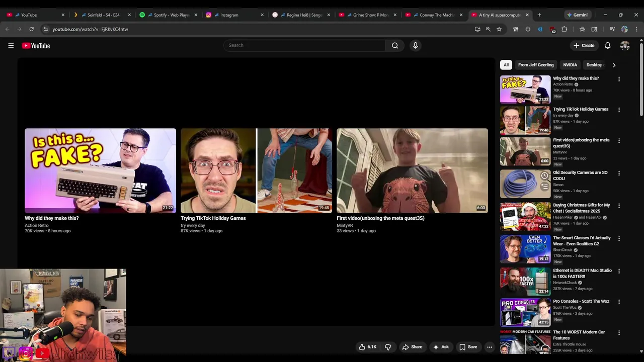Click the power-button extension icon
Screen dimensions: 644x362
528,29
